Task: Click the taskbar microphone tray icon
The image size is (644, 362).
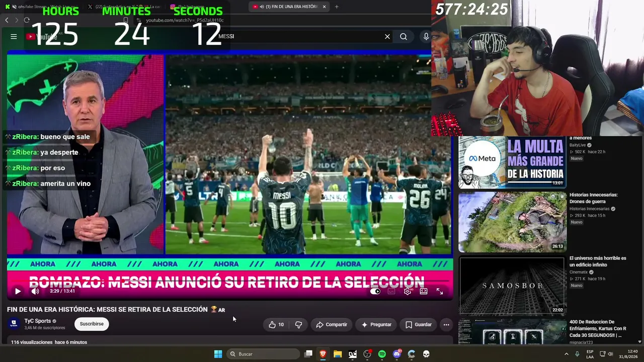Action: 577,354
